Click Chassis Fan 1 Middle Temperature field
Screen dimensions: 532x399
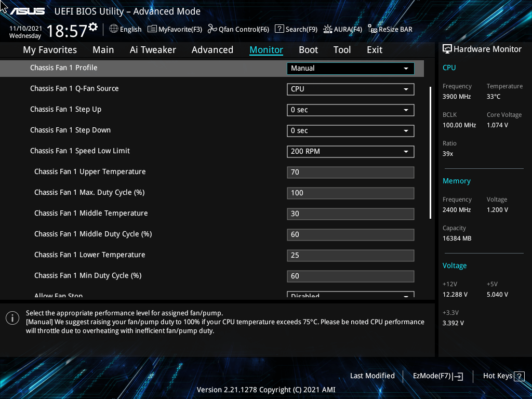pos(351,214)
